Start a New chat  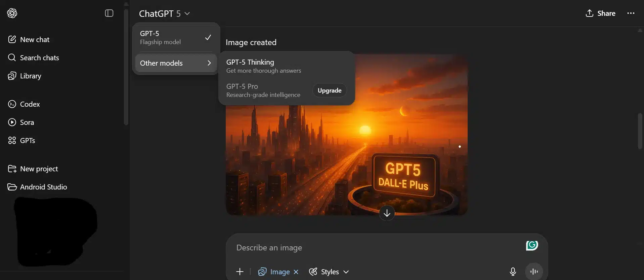pyautogui.click(x=29, y=39)
